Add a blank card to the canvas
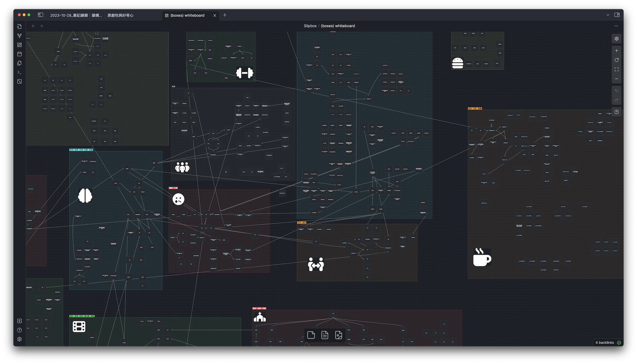This screenshot has width=637, height=364. click(x=311, y=335)
